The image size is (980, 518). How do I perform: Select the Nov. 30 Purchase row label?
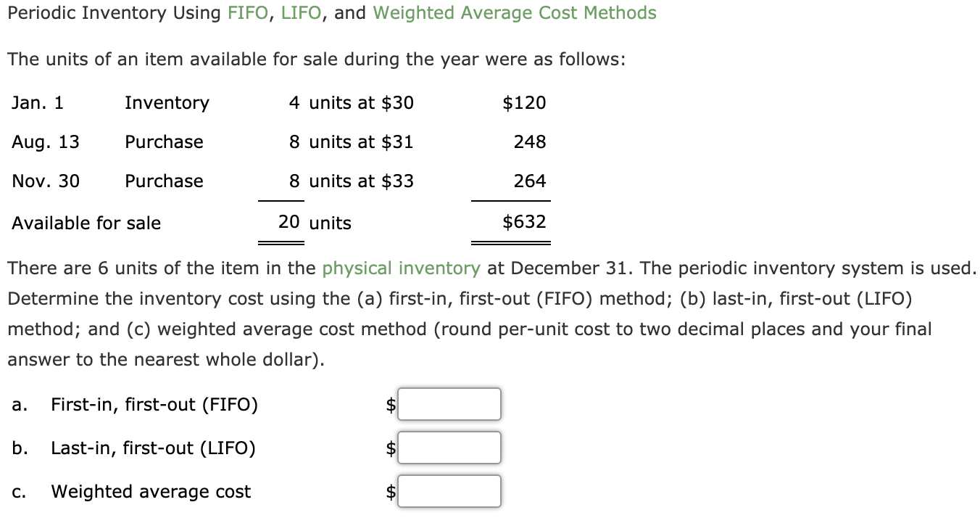(x=164, y=181)
